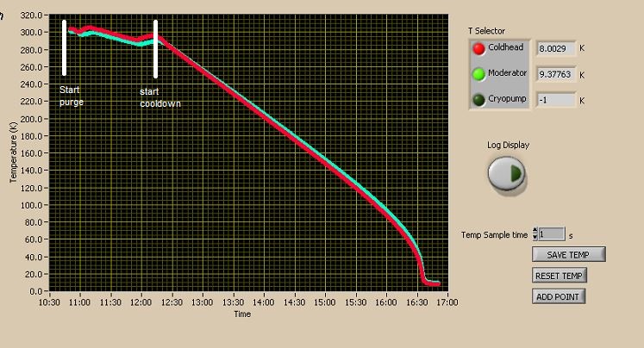Screen dimensions: 644x348
Task: Click the 12:00 x-axis tick label
Action: pyautogui.click(x=141, y=302)
